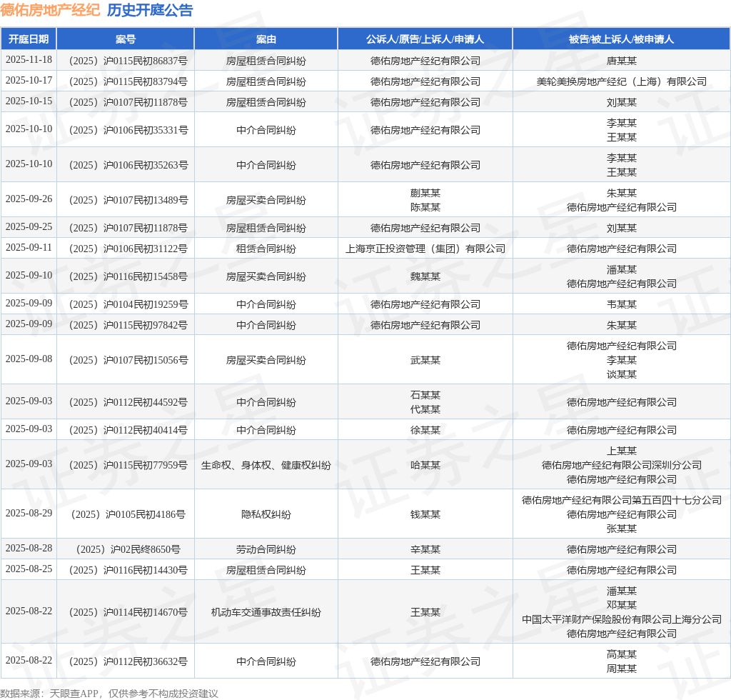Select the 公诉人/原告/上诉人/申请人 column header
This screenshot has height=700, width=731.
coord(425,39)
